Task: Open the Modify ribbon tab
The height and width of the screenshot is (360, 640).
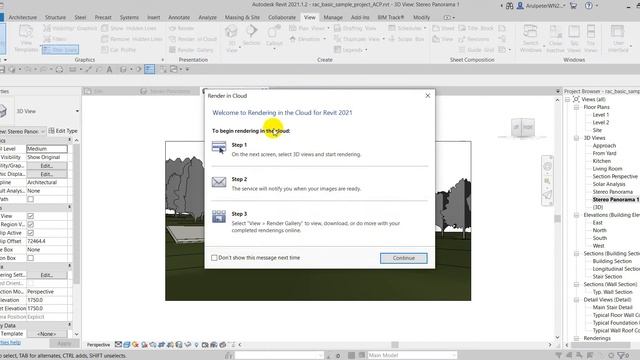Action: (421, 18)
